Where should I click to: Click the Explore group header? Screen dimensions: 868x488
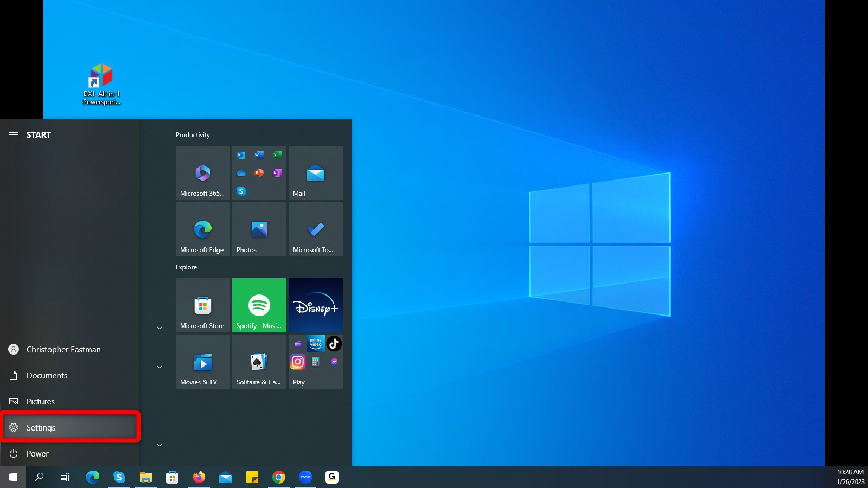pos(186,267)
